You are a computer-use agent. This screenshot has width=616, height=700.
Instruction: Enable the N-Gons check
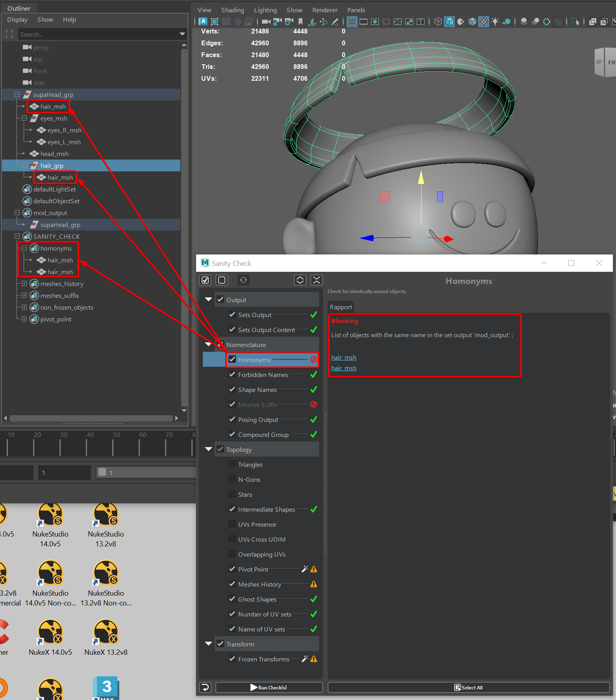232,479
